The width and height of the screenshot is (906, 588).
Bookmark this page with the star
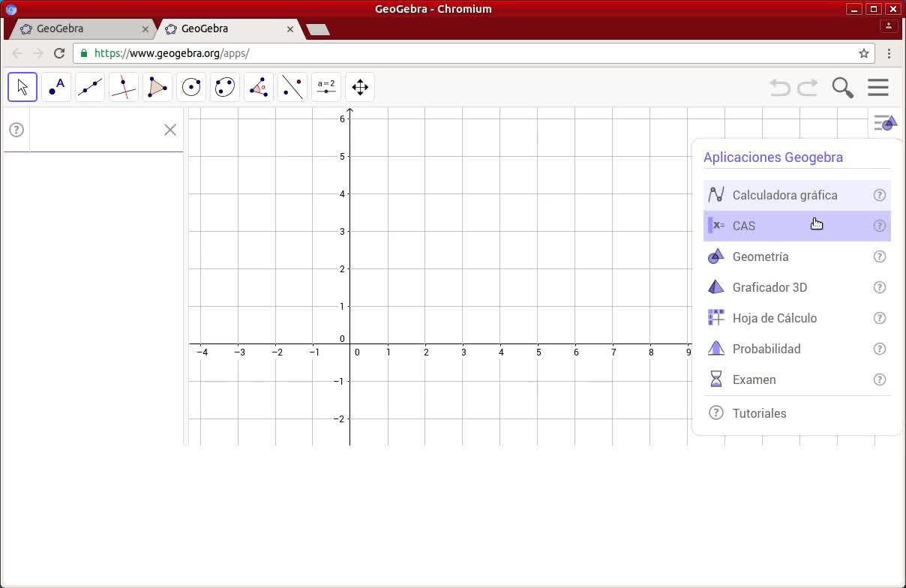coord(863,53)
